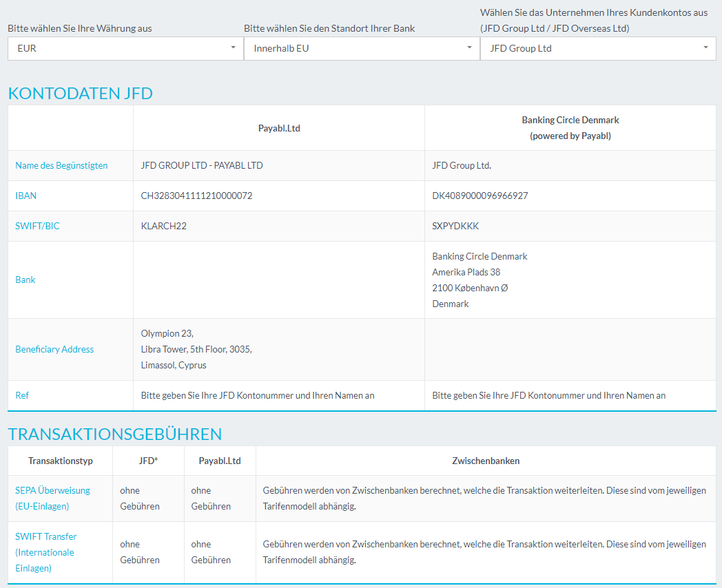The width and height of the screenshot is (722, 588).
Task: Click the SWIFT Transfer (Internationale Einlagen) label
Action: tap(45, 552)
